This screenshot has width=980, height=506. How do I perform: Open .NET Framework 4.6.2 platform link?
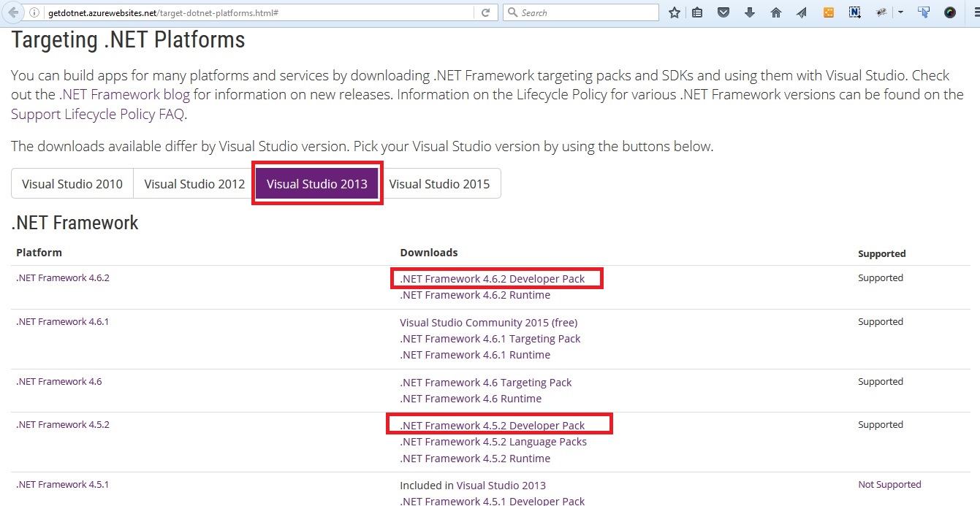click(x=63, y=278)
